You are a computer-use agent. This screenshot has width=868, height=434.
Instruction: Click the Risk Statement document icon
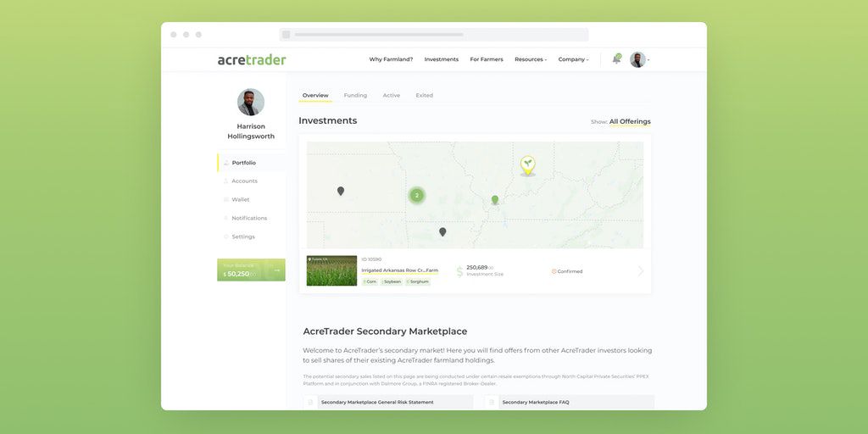pyautogui.click(x=310, y=403)
